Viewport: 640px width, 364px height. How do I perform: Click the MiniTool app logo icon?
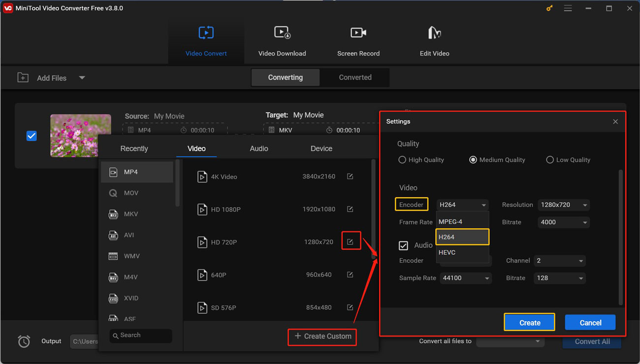8,8
